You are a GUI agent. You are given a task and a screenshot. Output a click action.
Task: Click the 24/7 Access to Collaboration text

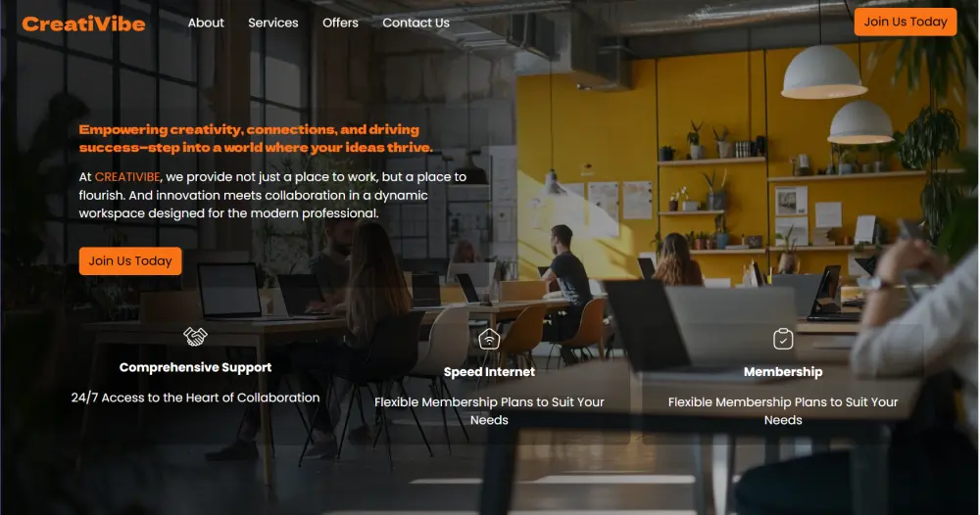coord(195,398)
